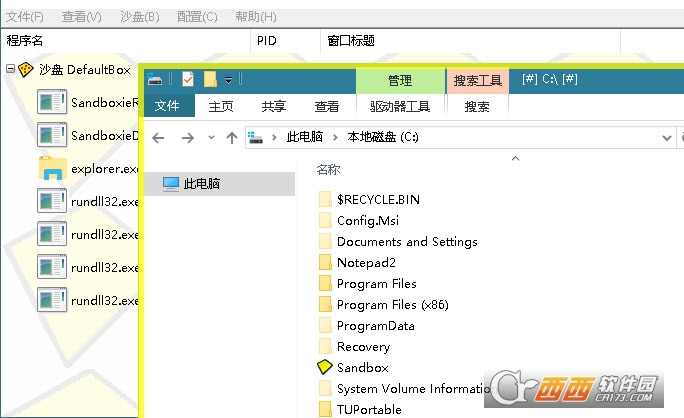Click the new folder icon in quick access toolbar
The width and height of the screenshot is (684, 418).
click(210, 80)
